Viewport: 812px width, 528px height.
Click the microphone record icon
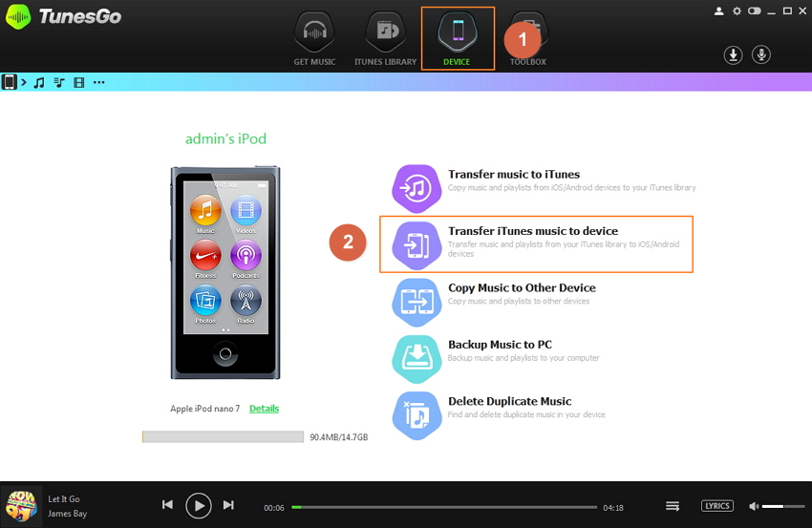coord(761,55)
